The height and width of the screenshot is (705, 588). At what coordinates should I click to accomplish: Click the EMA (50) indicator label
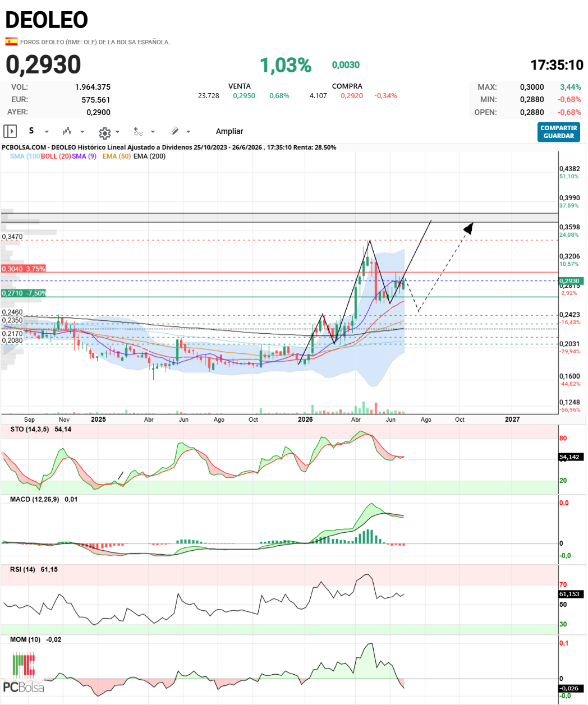click(117, 156)
